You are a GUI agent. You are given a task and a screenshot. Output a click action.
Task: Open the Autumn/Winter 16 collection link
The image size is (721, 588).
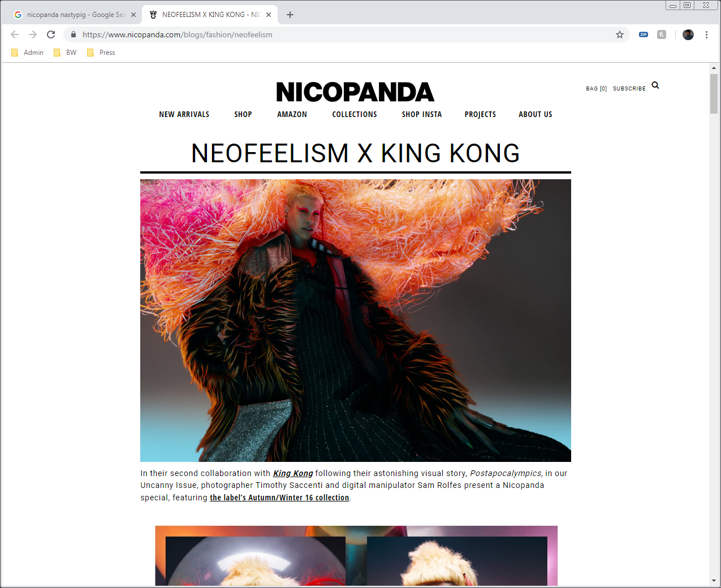(x=279, y=498)
